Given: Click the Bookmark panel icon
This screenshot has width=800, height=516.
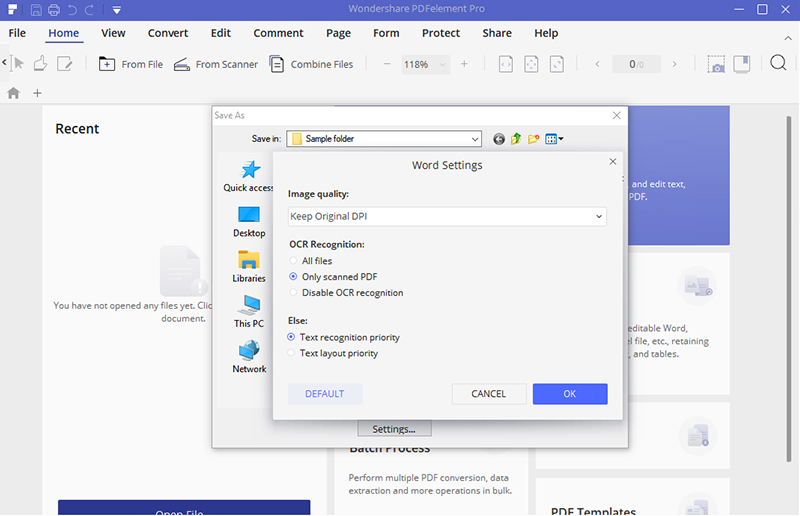Looking at the screenshot, I should click(x=742, y=64).
